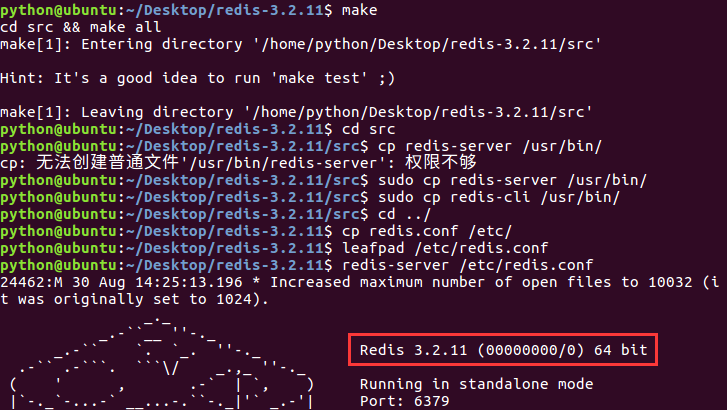The width and height of the screenshot is (727, 410).
Task: Click 'leafpad /etc/redis.conf' command
Action: tap(445, 248)
